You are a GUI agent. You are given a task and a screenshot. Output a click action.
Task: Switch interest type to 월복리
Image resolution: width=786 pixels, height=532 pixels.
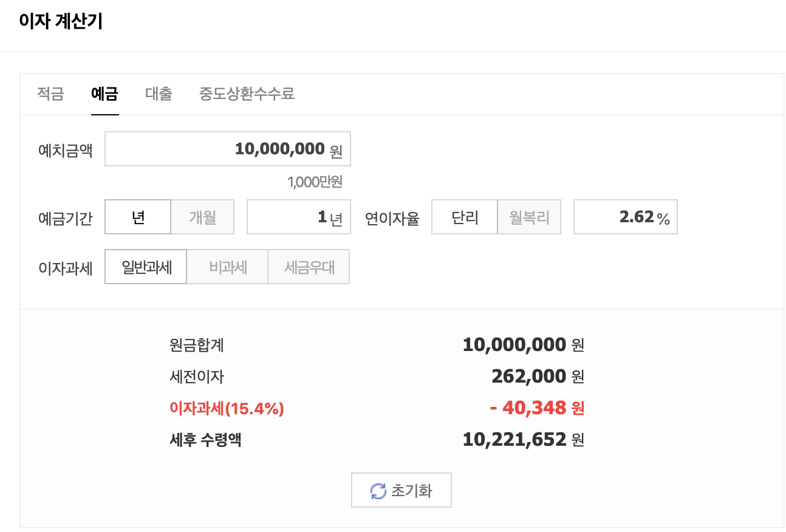(528, 216)
